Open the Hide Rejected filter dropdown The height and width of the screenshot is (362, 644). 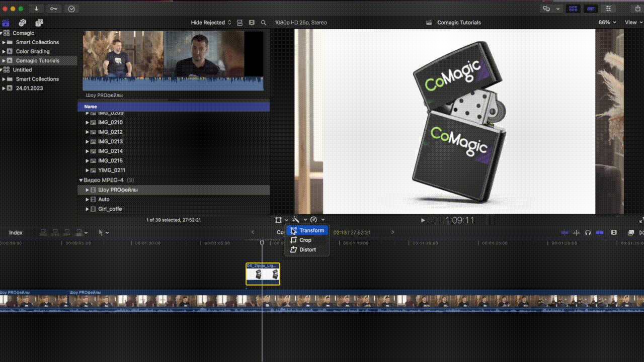point(211,23)
